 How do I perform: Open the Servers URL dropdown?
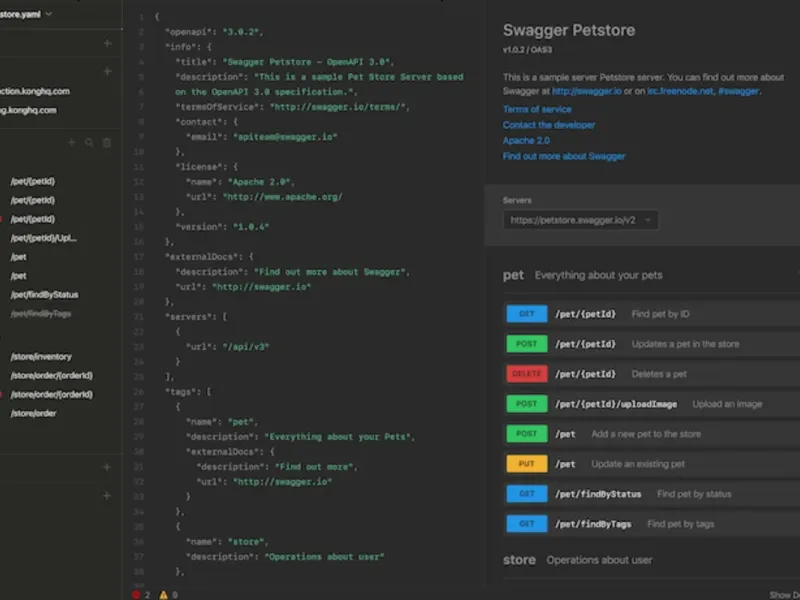coord(581,220)
